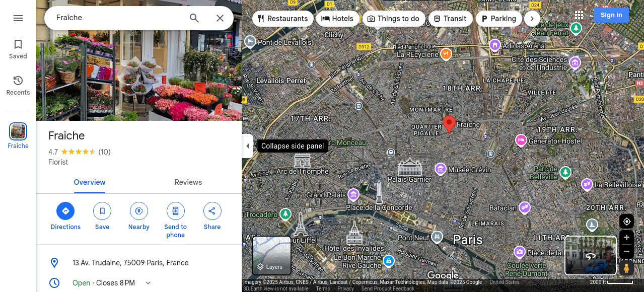Search Nearby places

coord(139,216)
